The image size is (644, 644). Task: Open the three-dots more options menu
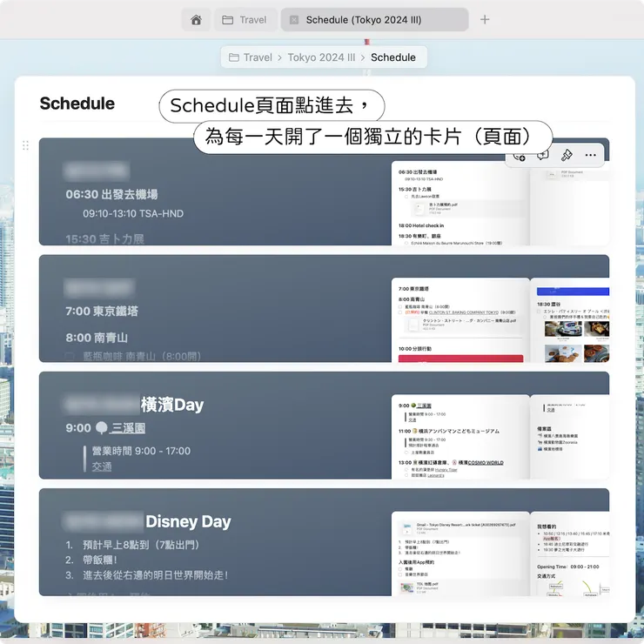pyautogui.click(x=591, y=155)
